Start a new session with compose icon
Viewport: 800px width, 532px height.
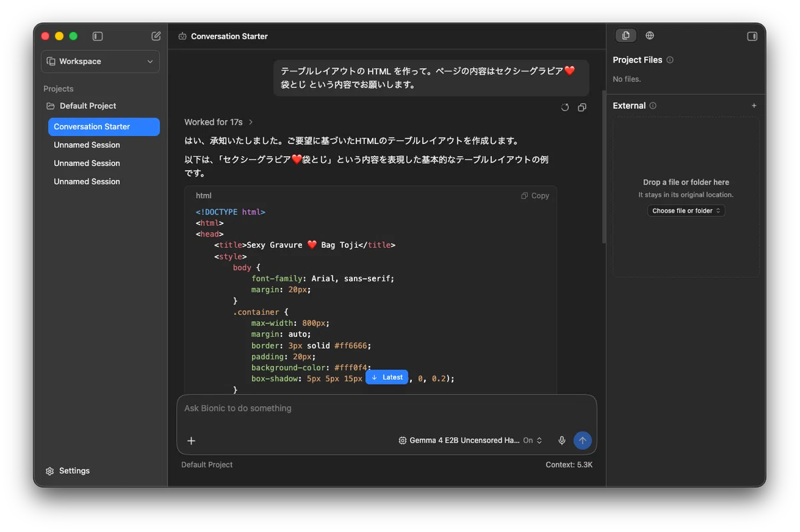click(156, 36)
